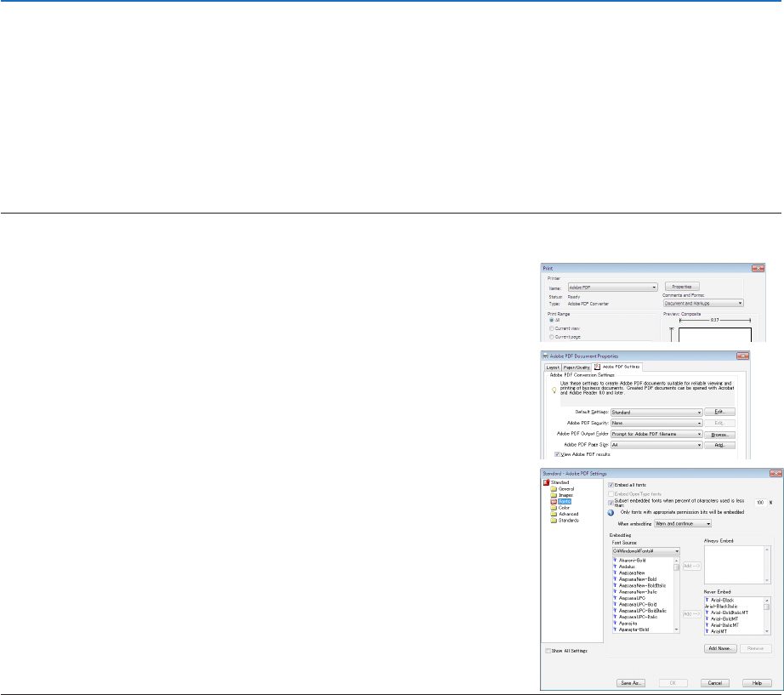Switch to the Paper/Quality tab
This screenshot has width=784, height=695.
tap(577, 367)
